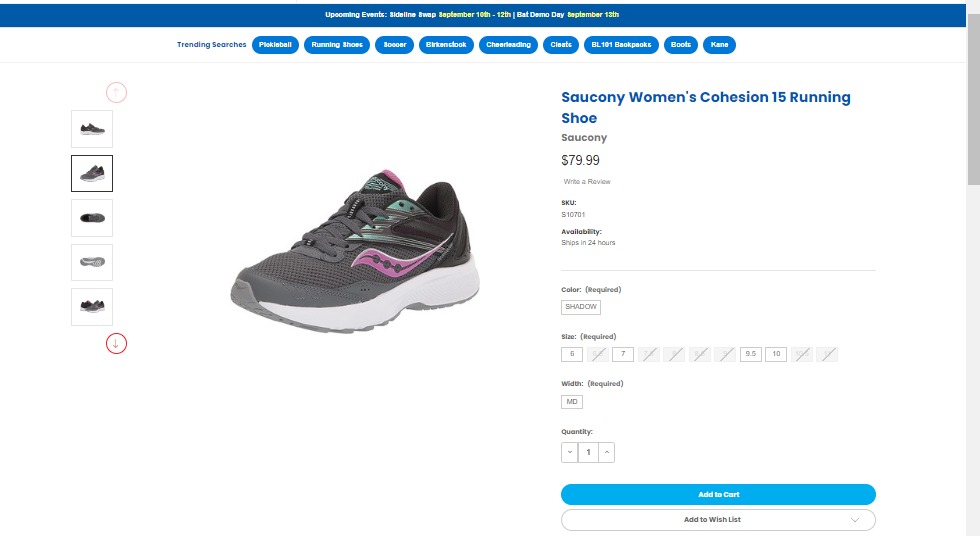This screenshot has width=980, height=536.
Task: Open the Write a Review link
Action: [587, 182]
